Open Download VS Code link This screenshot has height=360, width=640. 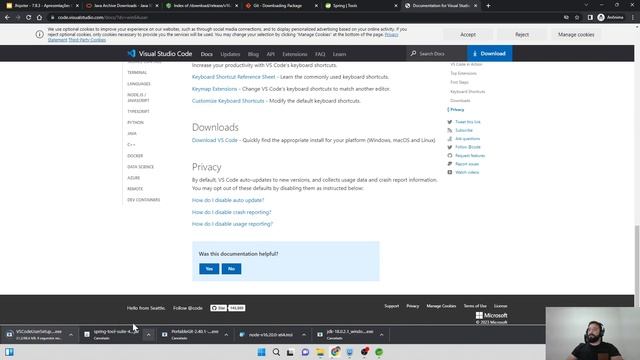tap(215, 140)
